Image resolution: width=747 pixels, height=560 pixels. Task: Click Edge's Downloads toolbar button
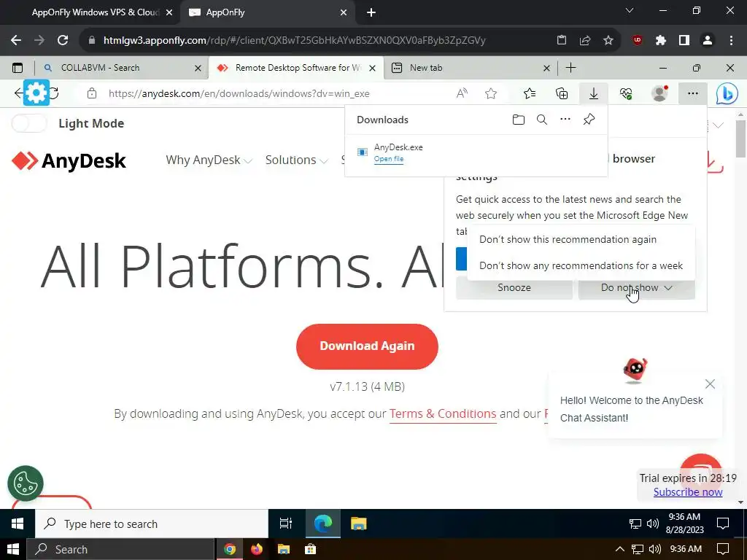pyautogui.click(x=594, y=94)
